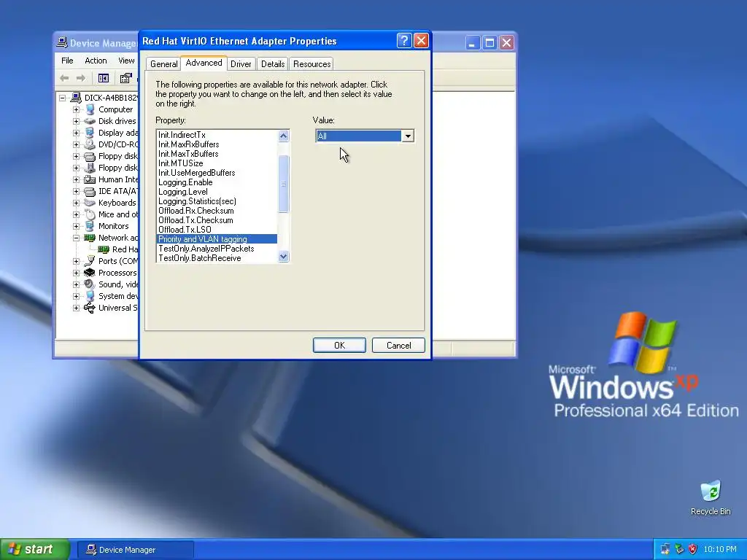Click the red security shield tray icon
Screen dimensions: 747x560
[693, 549]
